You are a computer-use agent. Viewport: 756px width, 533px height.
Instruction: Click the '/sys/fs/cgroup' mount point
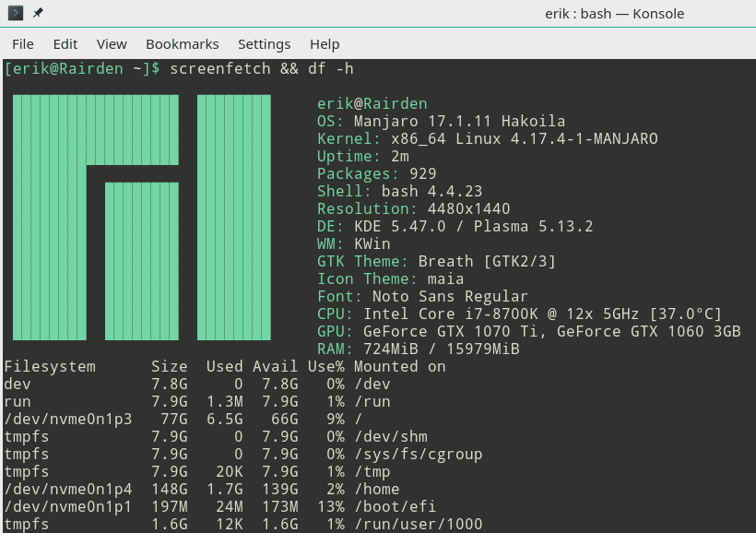point(418,455)
